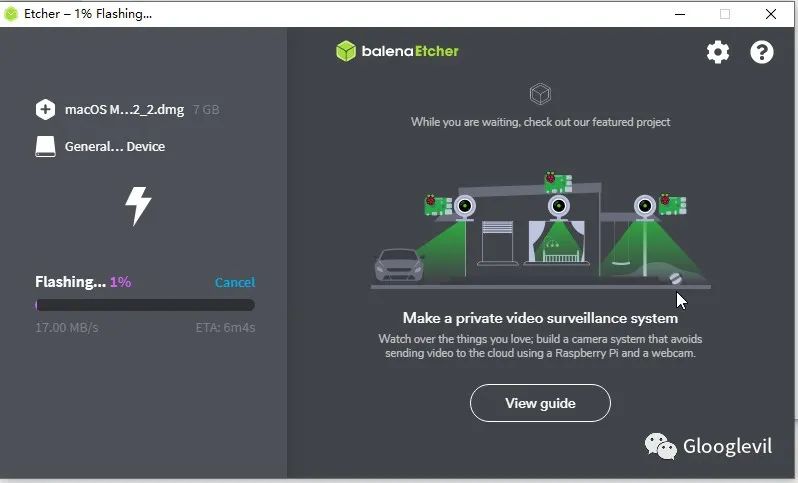Viewport: 798px width, 483px height.
Task: Open the View guide button
Action: (540, 403)
